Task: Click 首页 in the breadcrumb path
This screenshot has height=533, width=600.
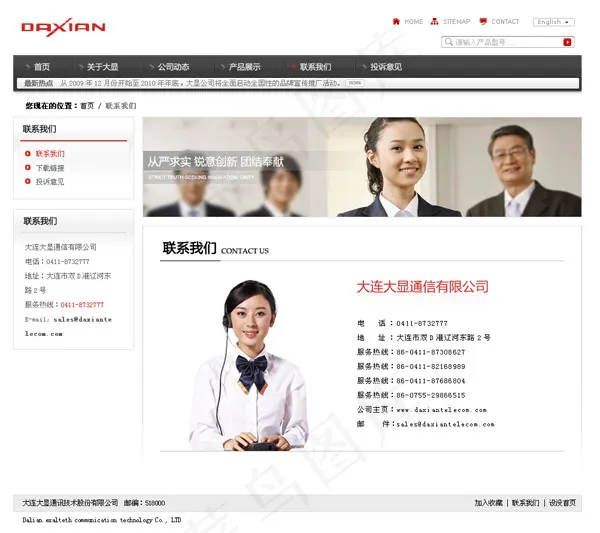Action: [87, 105]
